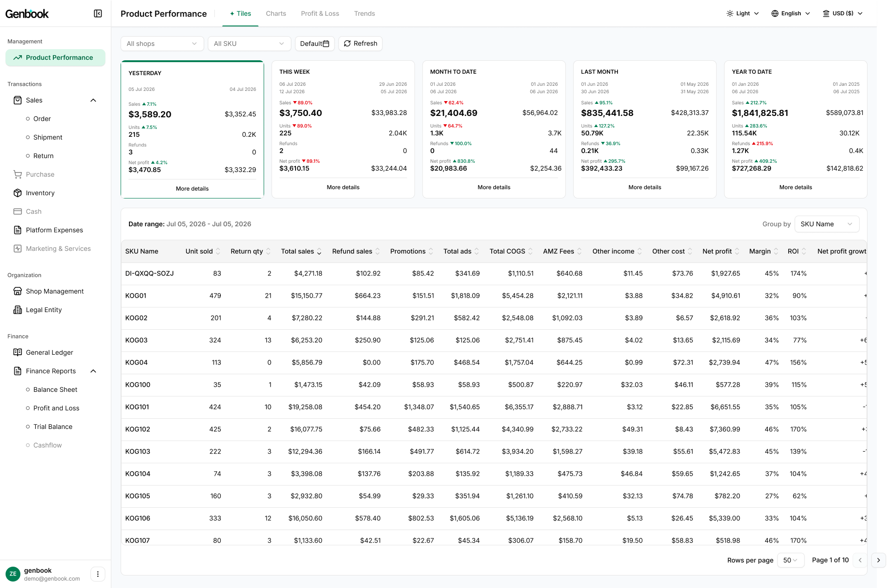
Task: Go to the next table page
Action: 878,560
